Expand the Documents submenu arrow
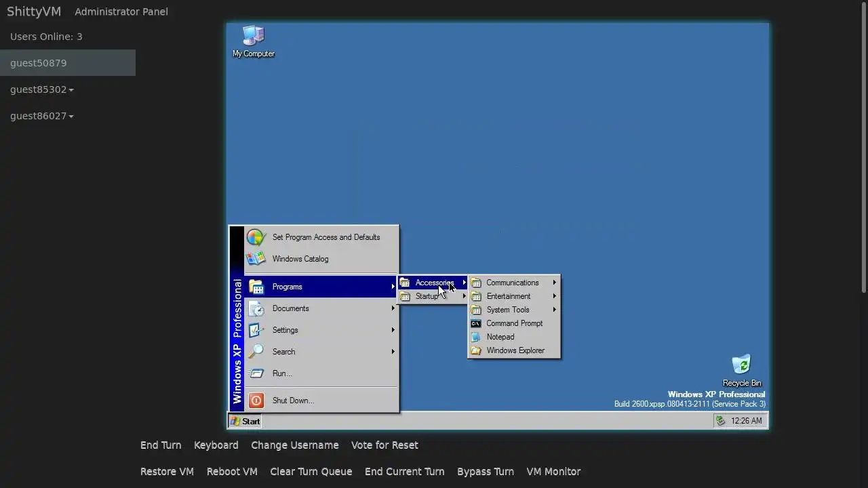Viewport: 868px width, 488px height. coord(393,308)
